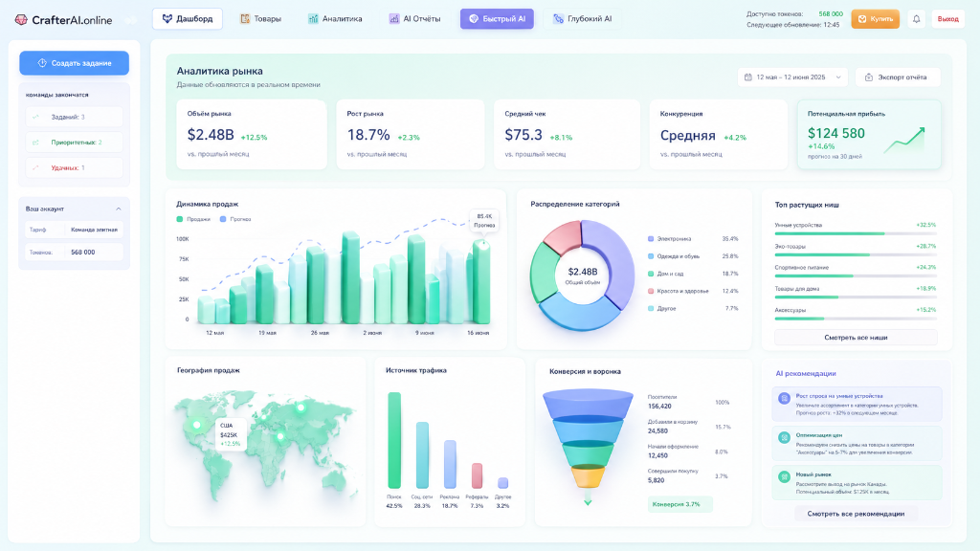The width and height of the screenshot is (980, 551).
Task: Click the Токенов 568 000 account field
Action: pos(75,253)
